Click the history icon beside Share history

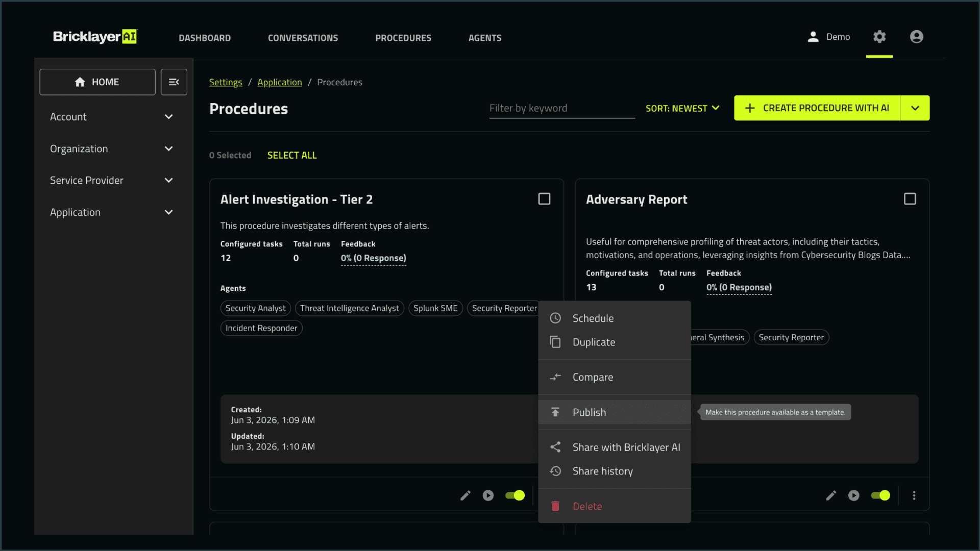(555, 471)
